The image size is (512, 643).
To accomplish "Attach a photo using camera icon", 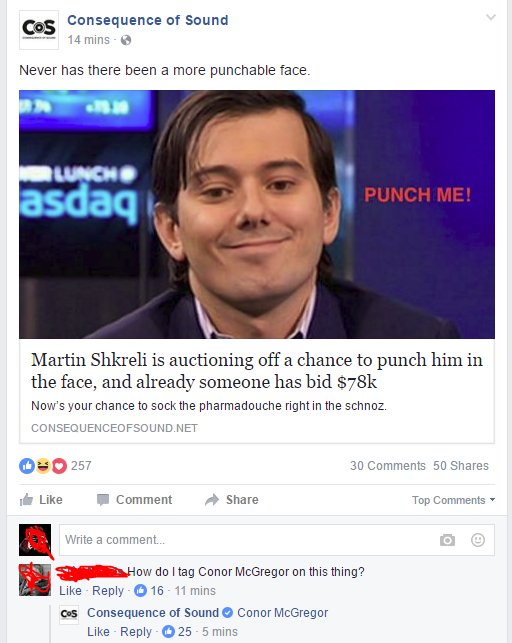I will coord(447,540).
